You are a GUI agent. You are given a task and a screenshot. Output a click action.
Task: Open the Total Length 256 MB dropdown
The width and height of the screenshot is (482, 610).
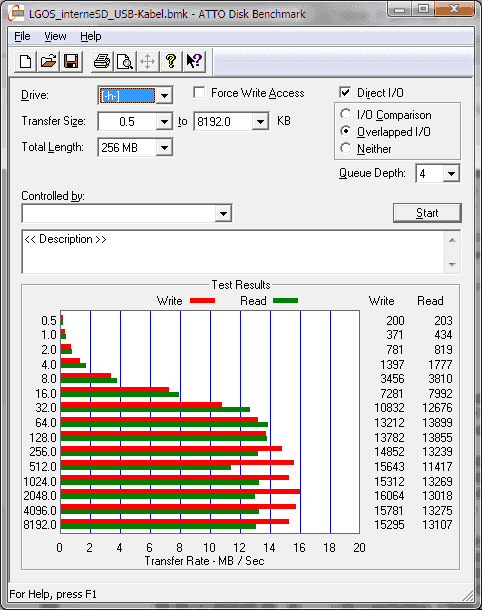coord(165,147)
